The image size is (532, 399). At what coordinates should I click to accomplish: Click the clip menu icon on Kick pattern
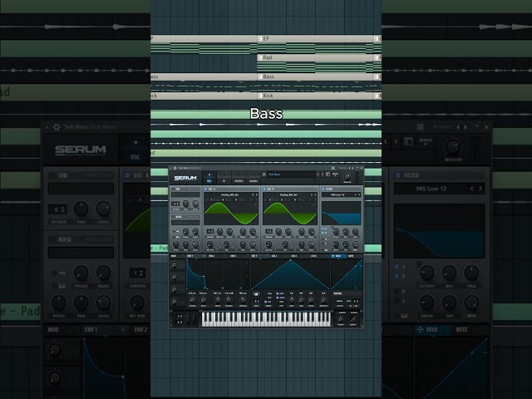pyautogui.click(x=260, y=96)
